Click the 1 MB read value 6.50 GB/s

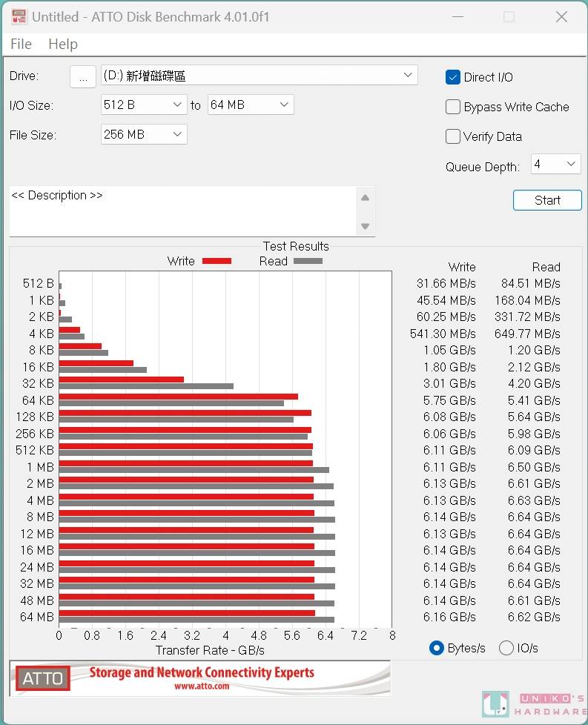(534, 468)
